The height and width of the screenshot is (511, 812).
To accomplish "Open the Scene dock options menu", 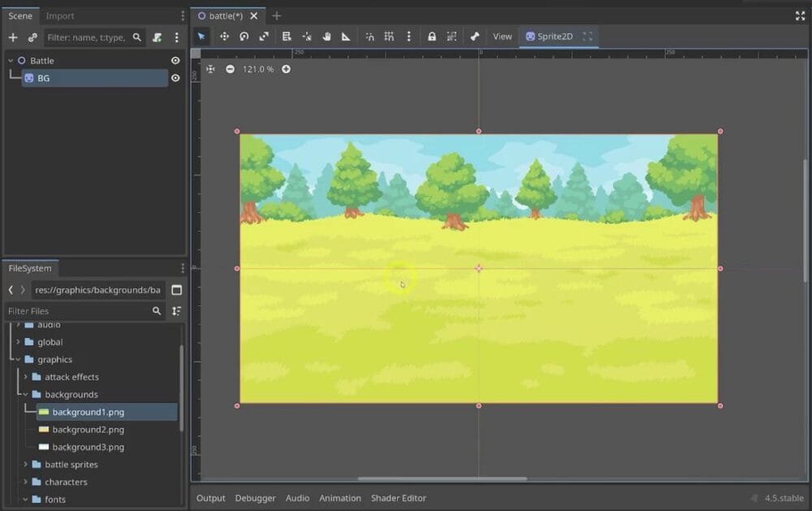I will click(x=182, y=16).
